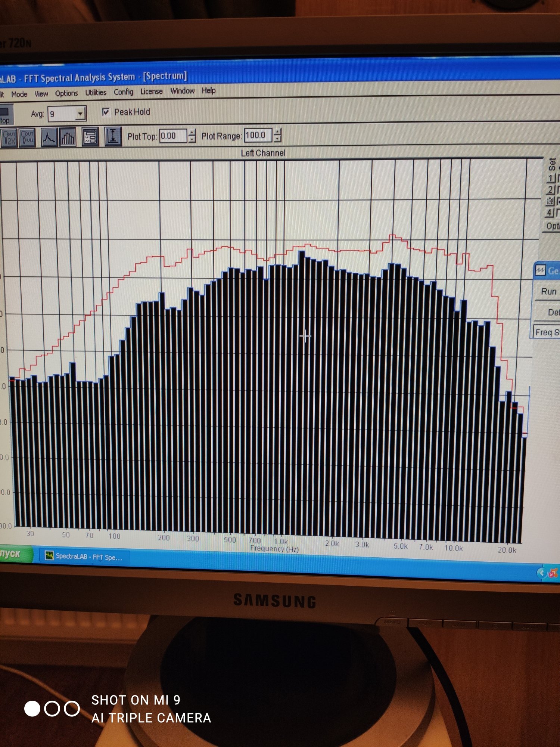Open the Config menu
This screenshot has height=747, width=560.
124,92
